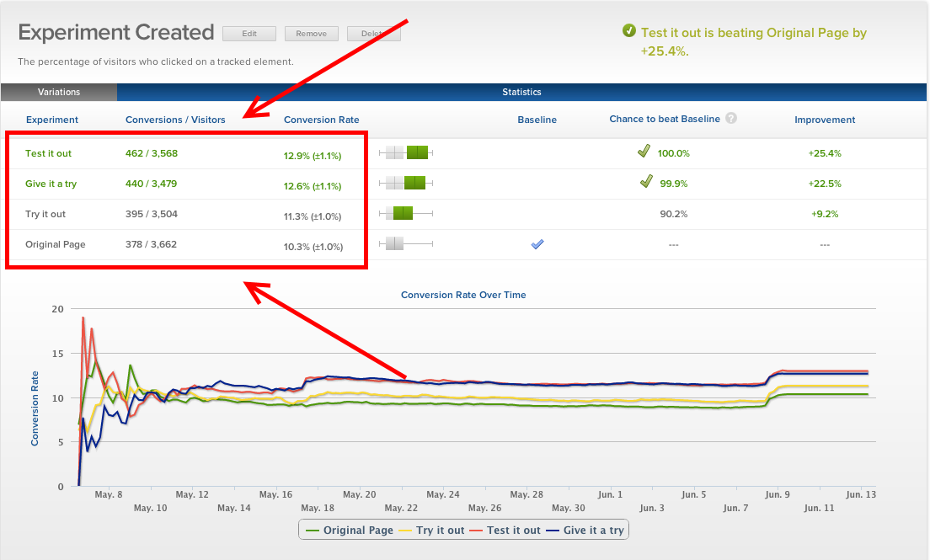Click the green checkmark next to 99.9%
Viewport: 930px width, 560px height.
tap(646, 181)
